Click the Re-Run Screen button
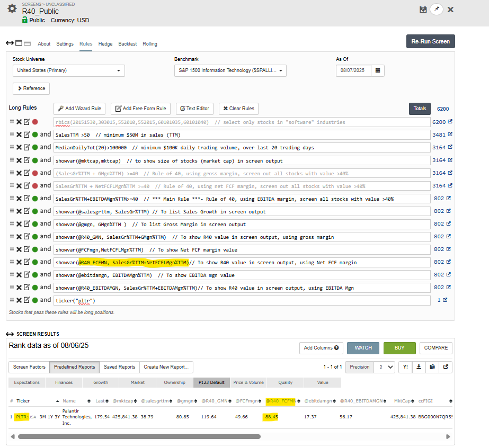 pos(430,41)
